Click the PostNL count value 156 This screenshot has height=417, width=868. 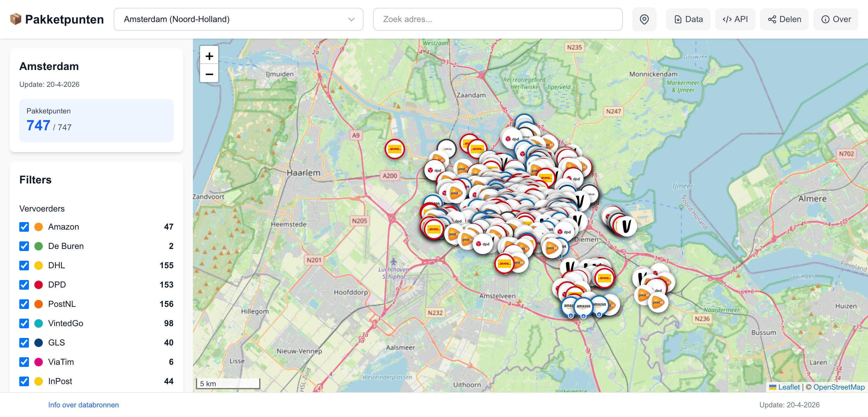pos(166,304)
